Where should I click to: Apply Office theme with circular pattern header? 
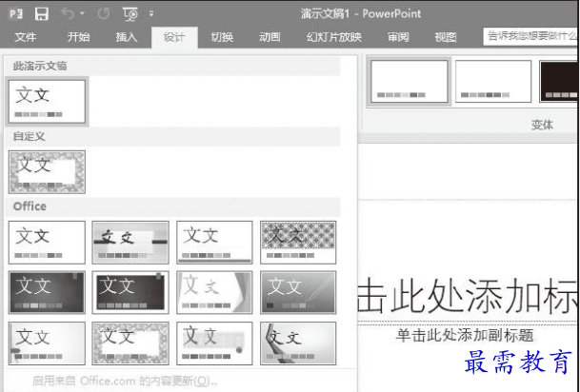(x=298, y=243)
